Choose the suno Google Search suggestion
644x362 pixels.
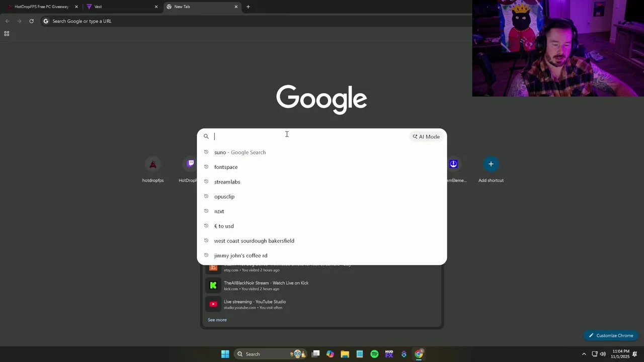point(322,152)
